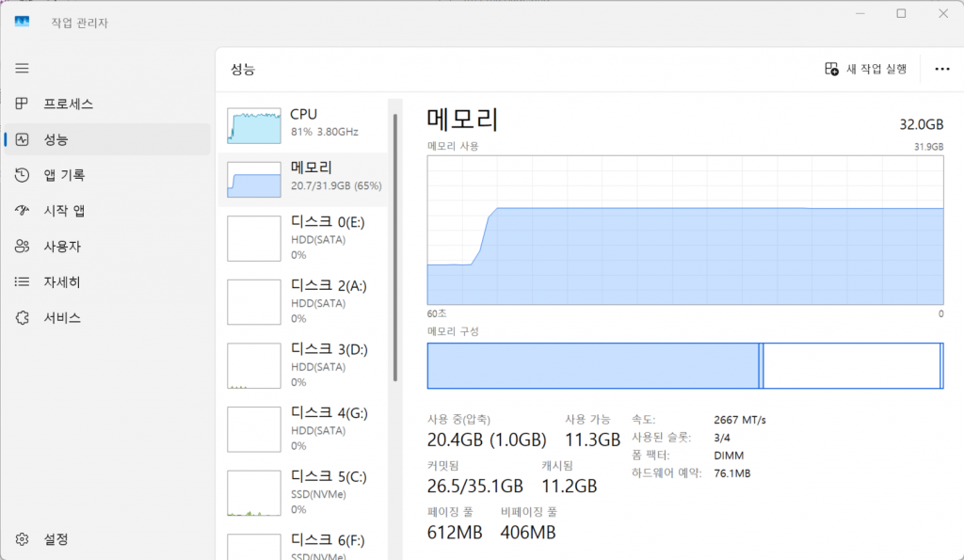Click the 서비스 puzzle gear icon
964x560 pixels.
coord(23,318)
